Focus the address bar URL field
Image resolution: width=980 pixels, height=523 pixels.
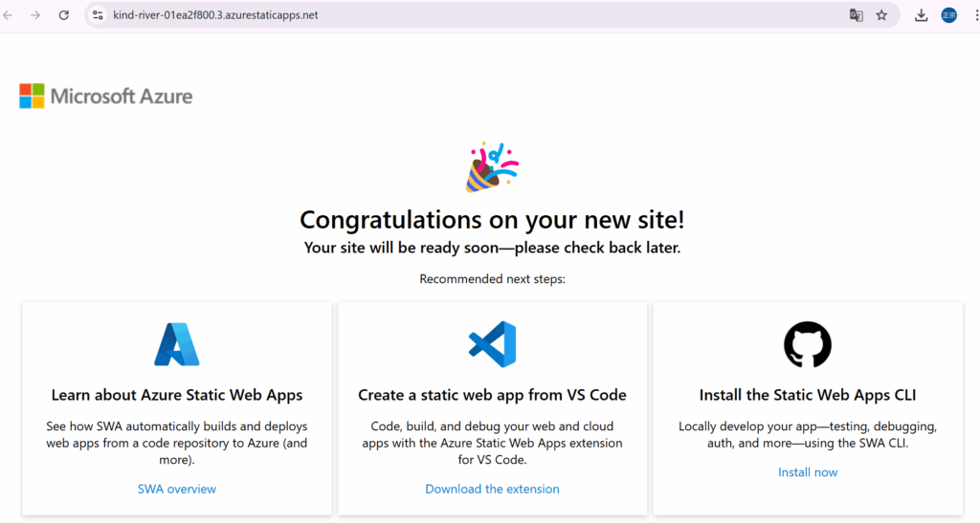(x=383, y=15)
